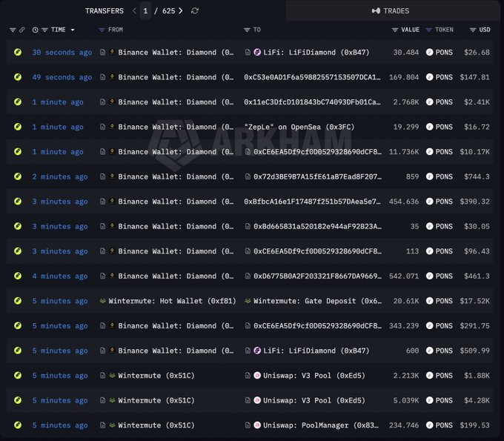This screenshot has width=504, height=441.
Task: Open the VALUE column filter
Action: point(395,30)
